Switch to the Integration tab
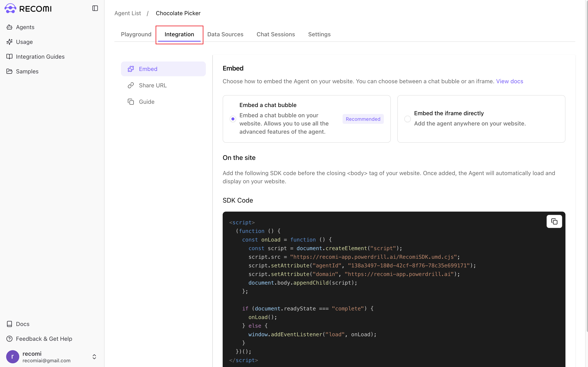The width and height of the screenshot is (588, 367). [179, 34]
